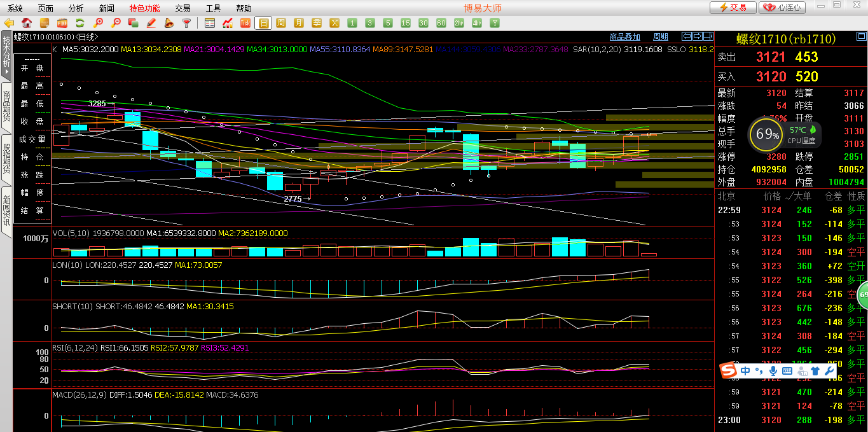Viewport: 868px width, 432px height.
Task: Click the 心连心 button
Action: point(783,8)
